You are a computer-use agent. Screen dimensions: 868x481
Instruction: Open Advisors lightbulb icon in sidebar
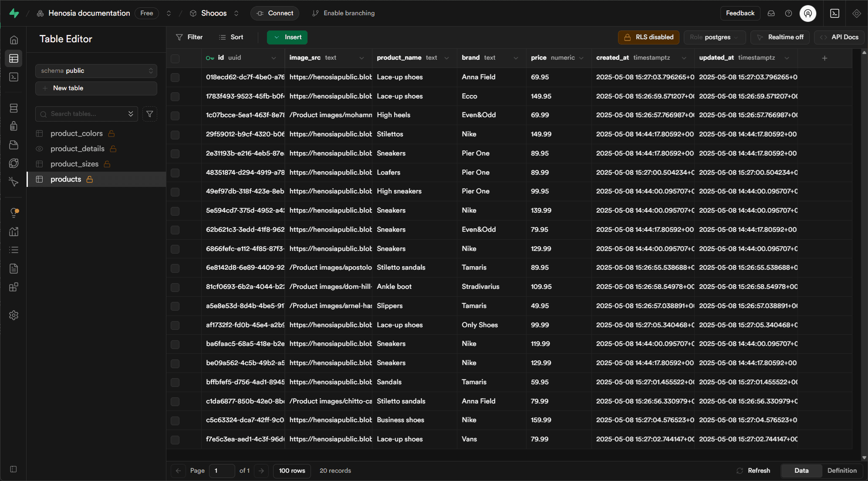point(14,213)
